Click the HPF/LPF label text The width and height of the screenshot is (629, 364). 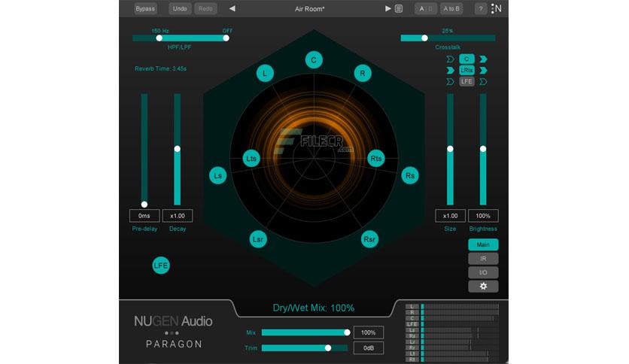179,47
